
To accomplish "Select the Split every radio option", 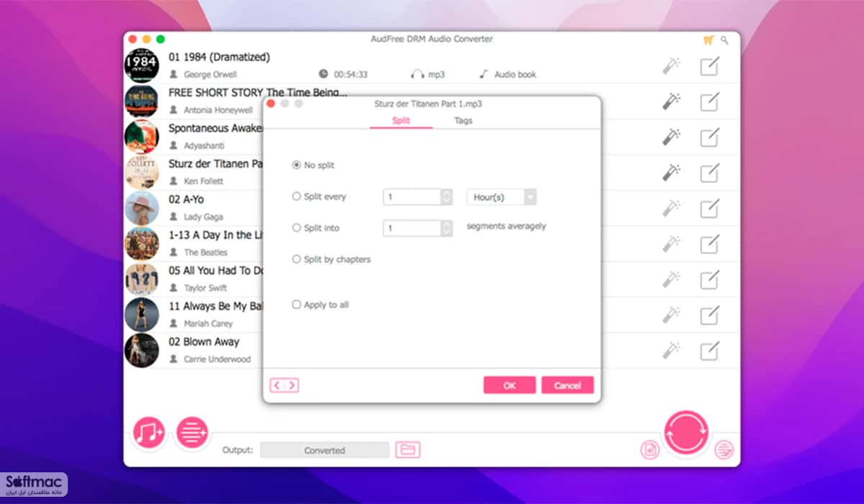I will (296, 196).
